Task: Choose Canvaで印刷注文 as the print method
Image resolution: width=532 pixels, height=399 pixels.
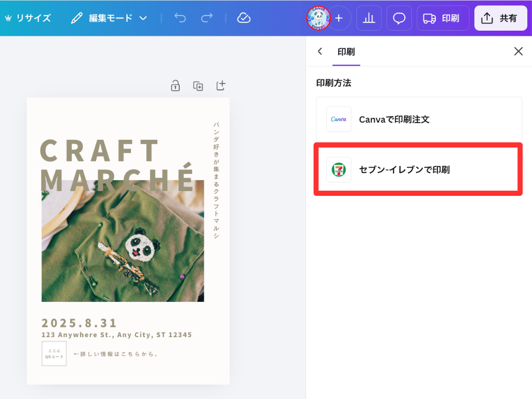Action: pos(418,119)
